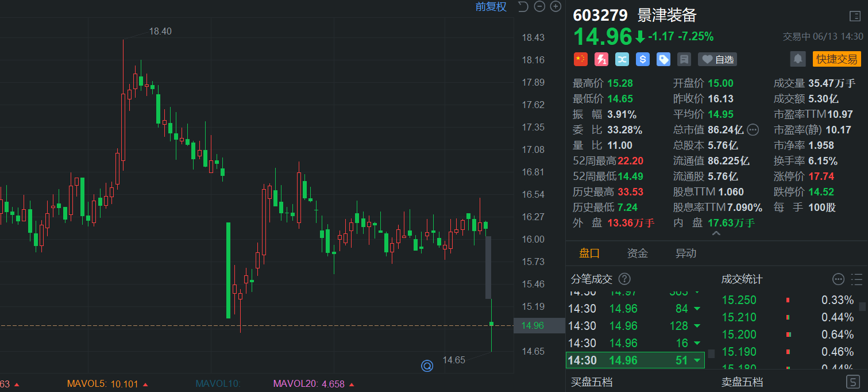Click the order book depth 5 icon

click(x=854, y=382)
